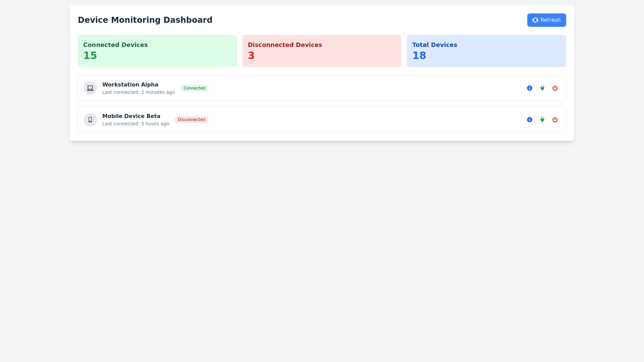Screen dimensions: 644x362
Task: Click the Refresh button
Action: point(546,20)
